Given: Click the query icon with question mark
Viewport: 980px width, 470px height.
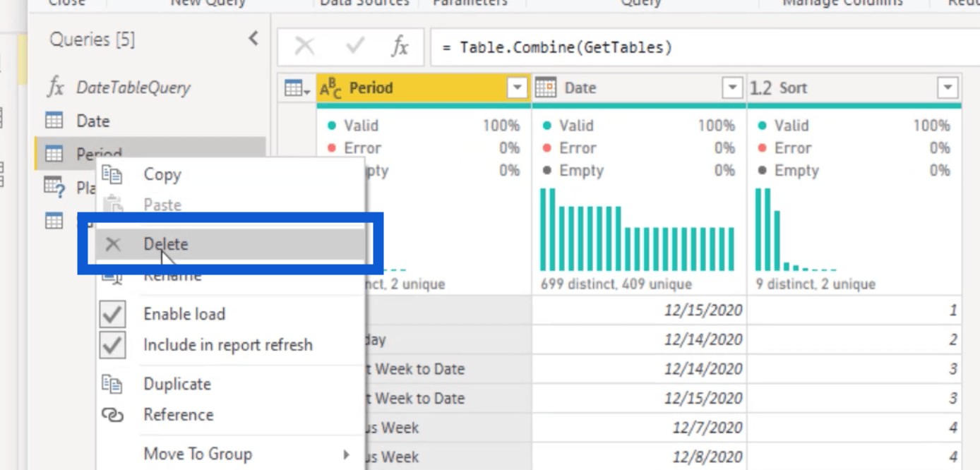Looking at the screenshot, I should click(x=54, y=186).
